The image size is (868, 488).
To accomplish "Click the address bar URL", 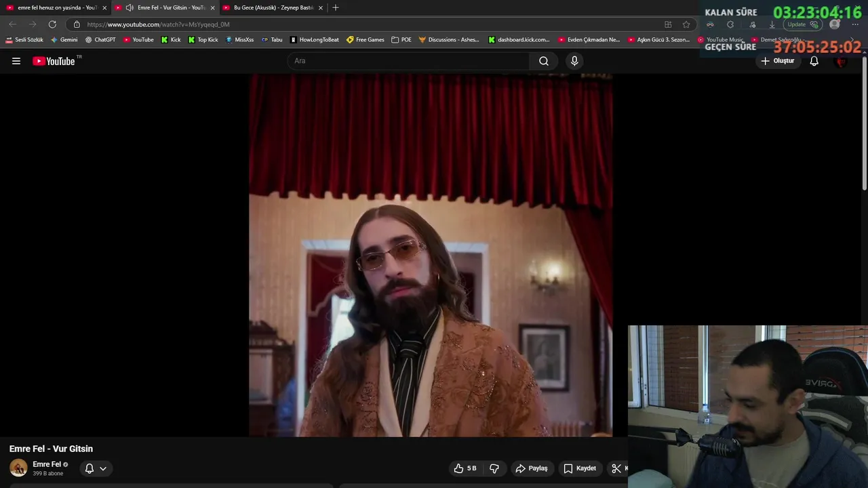I will click(159, 24).
